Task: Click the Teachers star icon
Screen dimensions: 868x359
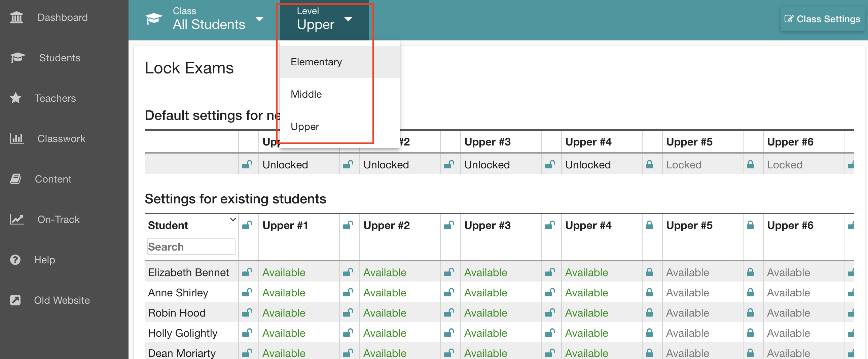Action: 15,98
